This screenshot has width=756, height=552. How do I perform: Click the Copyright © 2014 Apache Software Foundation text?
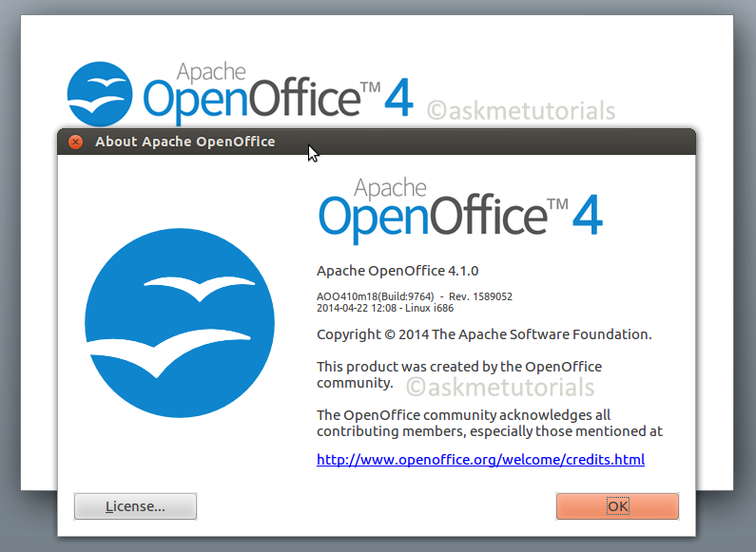(484, 334)
